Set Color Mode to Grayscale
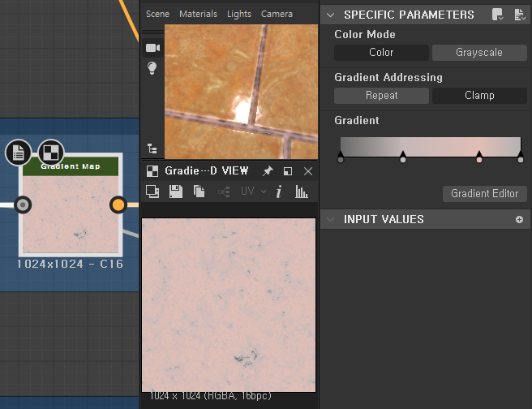The height and width of the screenshot is (409, 532). [x=479, y=53]
